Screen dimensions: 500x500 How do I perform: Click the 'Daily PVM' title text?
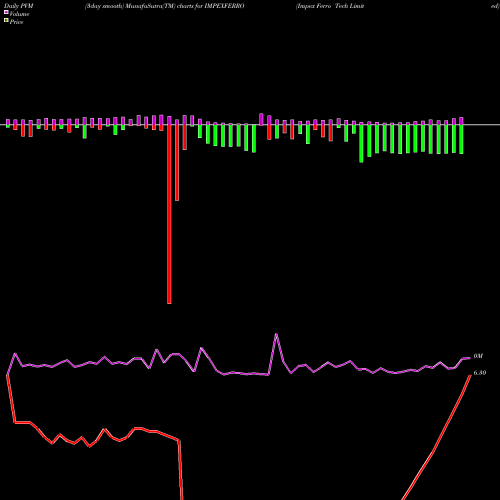(19, 6)
